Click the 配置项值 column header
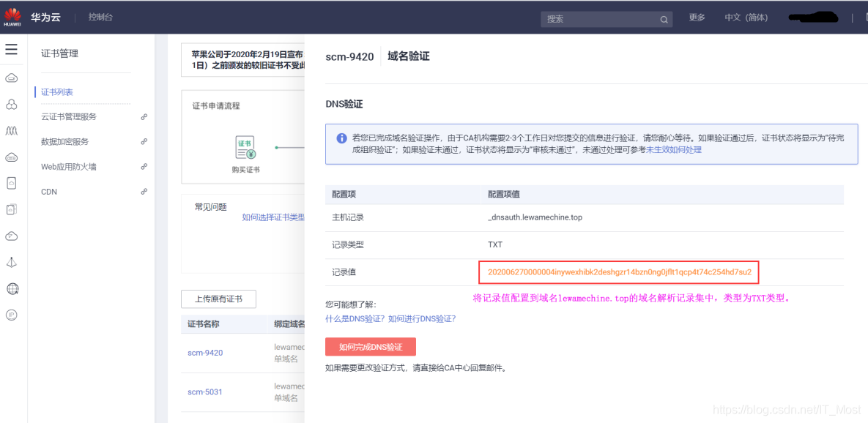Image resolution: width=868 pixels, height=423 pixels. [x=503, y=194]
